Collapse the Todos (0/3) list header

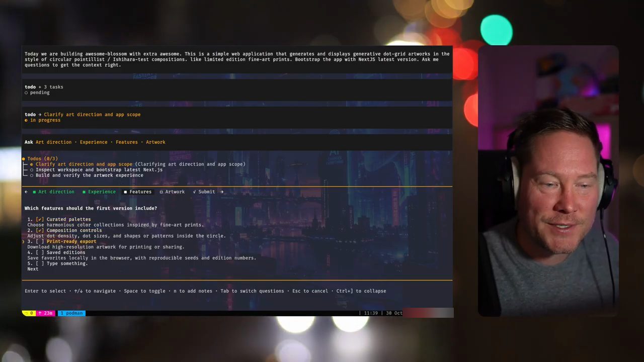40,158
